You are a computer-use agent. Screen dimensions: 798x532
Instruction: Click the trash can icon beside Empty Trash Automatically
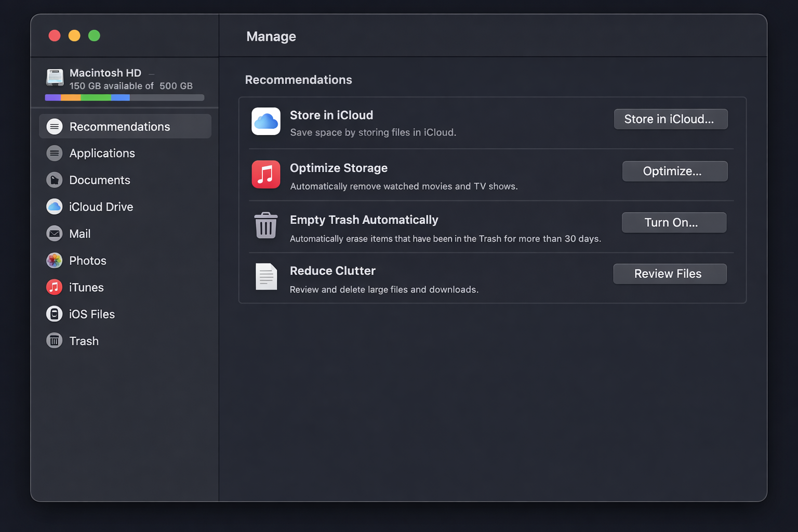(x=266, y=225)
